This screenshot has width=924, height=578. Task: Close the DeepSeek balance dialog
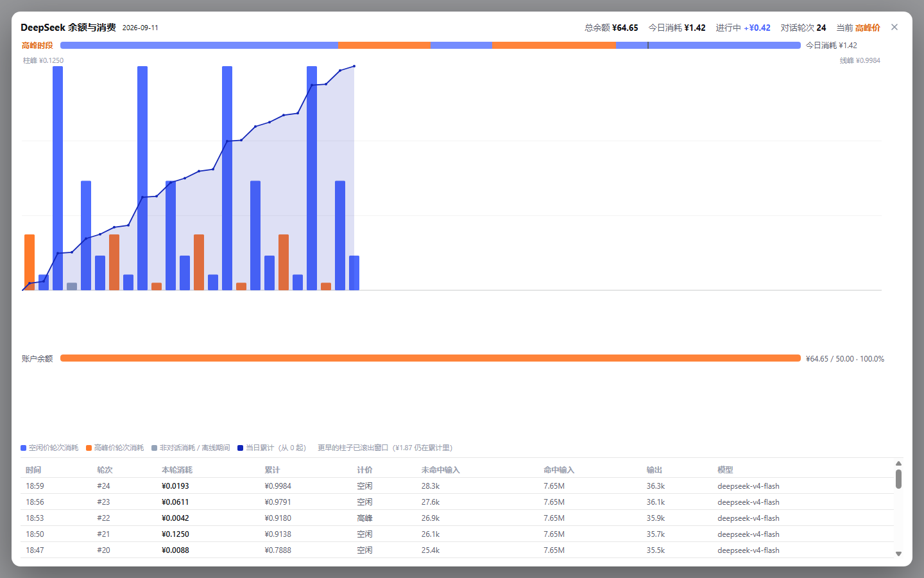click(x=894, y=27)
